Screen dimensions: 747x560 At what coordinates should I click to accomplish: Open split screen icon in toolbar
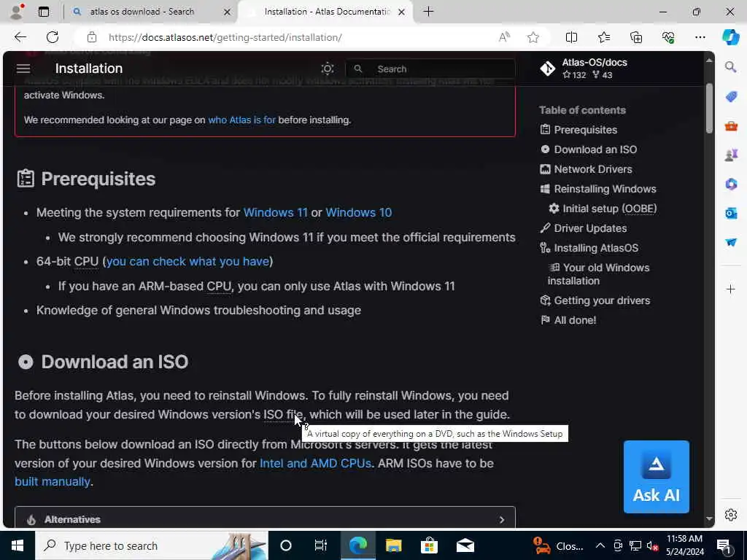pyautogui.click(x=571, y=37)
